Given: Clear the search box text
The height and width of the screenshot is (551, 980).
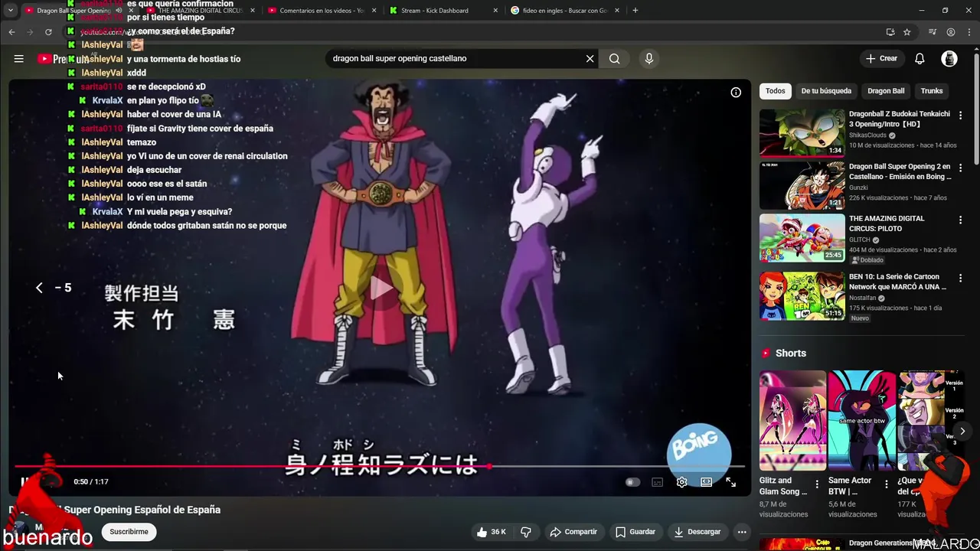Looking at the screenshot, I should coord(590,59).
